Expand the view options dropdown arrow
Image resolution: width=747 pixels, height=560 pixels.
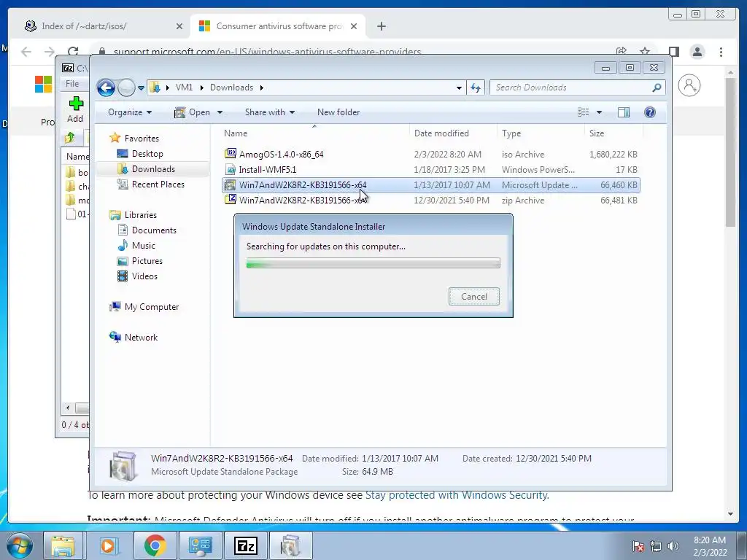[x=600, y=112]
